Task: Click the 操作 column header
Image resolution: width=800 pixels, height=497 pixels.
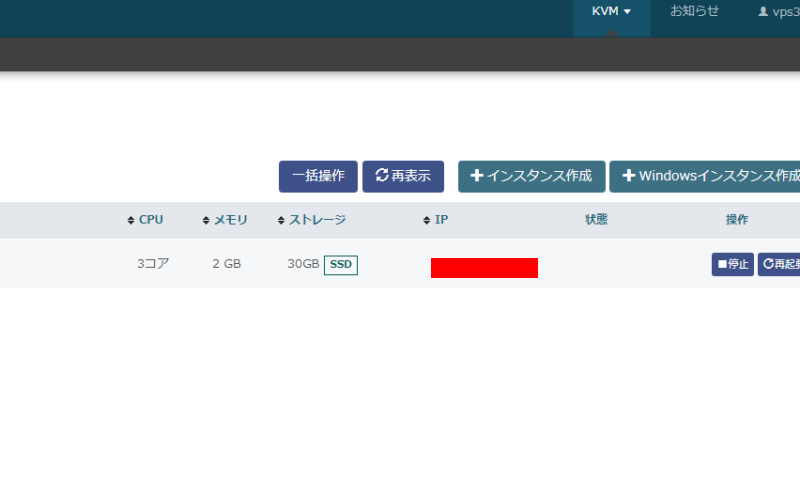Action: pos(736,220)
